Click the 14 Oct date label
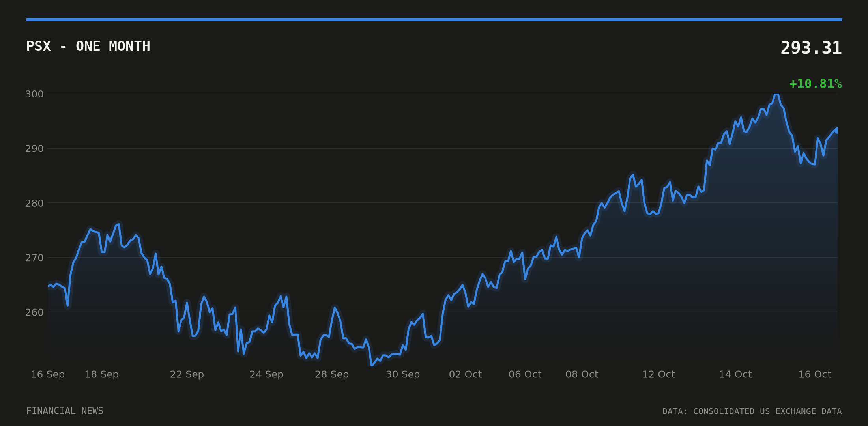 (x=735, y=374)
